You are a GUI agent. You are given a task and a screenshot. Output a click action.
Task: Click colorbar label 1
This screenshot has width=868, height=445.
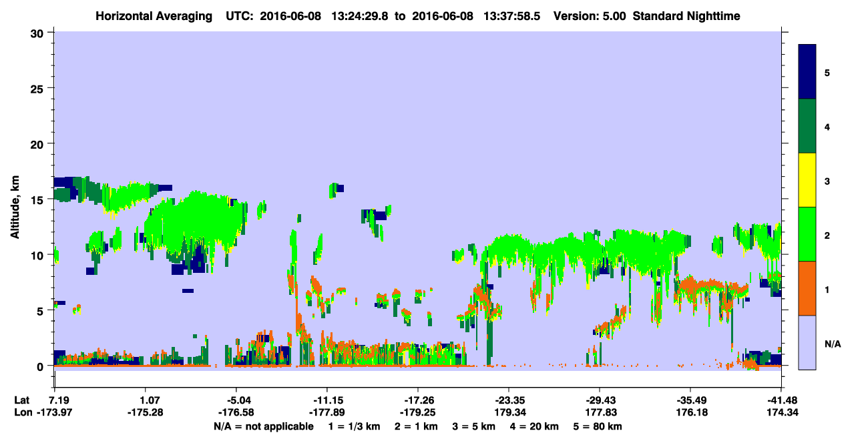(x=827, y=289)
